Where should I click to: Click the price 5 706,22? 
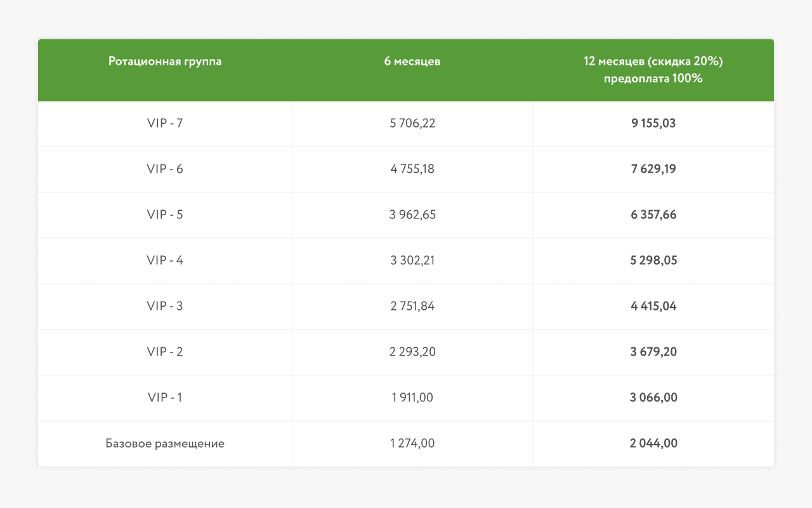click(412, 124)
